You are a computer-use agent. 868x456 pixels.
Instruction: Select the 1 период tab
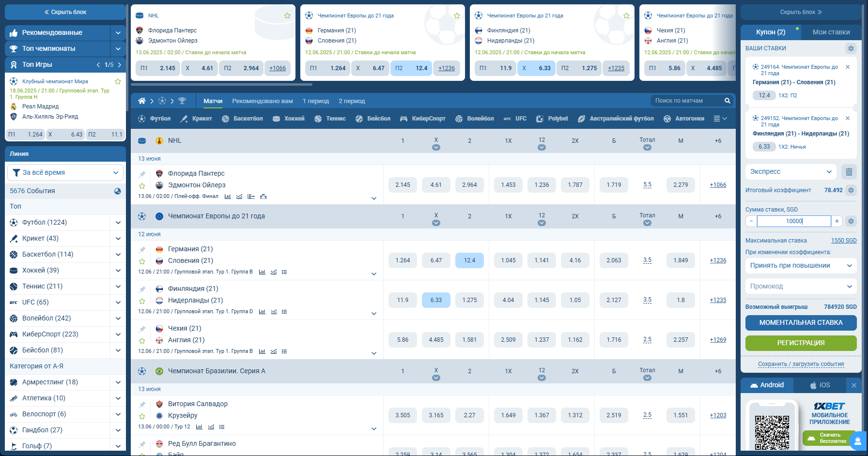[315, 101]
